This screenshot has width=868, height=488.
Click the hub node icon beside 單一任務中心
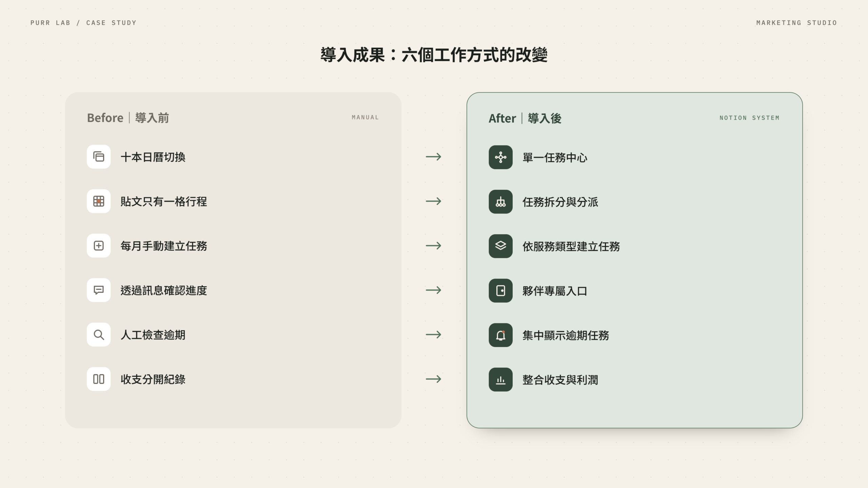click(x=500, y=157)
